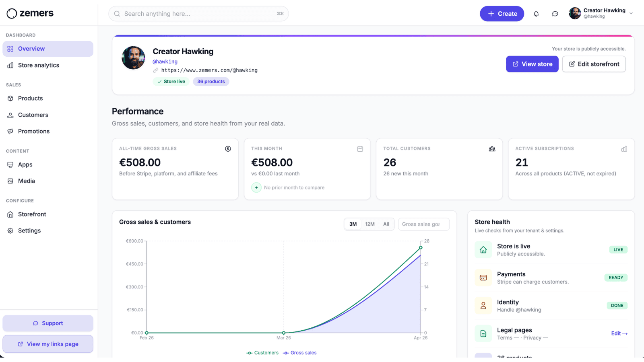
Task: Click the Legal pages document icon
Action: (483, 333)
